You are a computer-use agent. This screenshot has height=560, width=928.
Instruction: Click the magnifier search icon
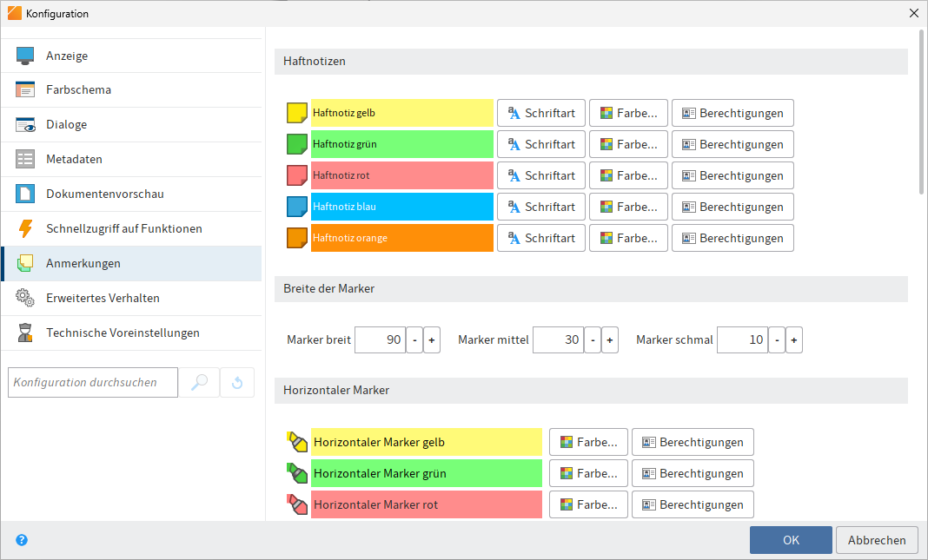199,382
